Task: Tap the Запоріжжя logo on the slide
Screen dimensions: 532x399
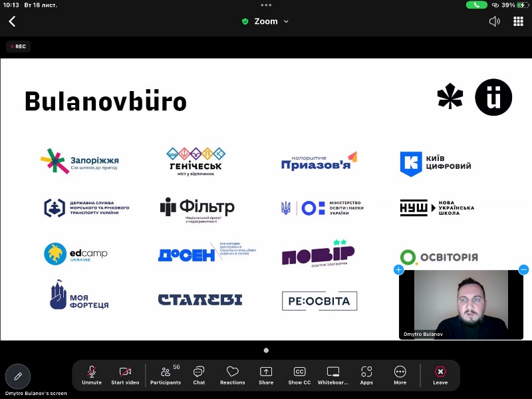Action: click(80, 161)
